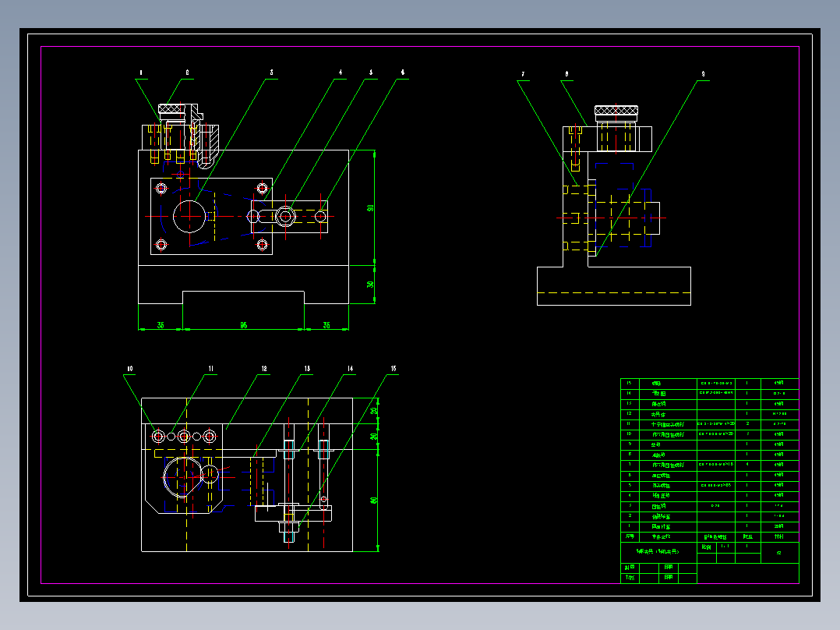This screenshot has height=630, width=840.
Task: Select balloon number 1 in the front view
Action: (141, 73)
